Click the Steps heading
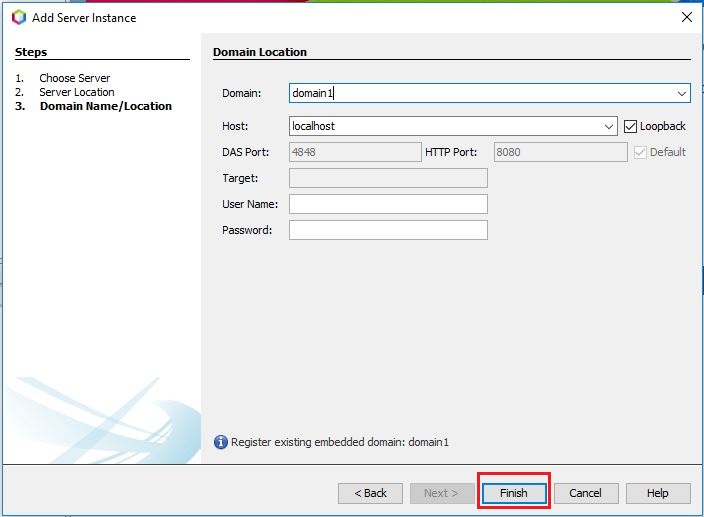 pos(31,53)
